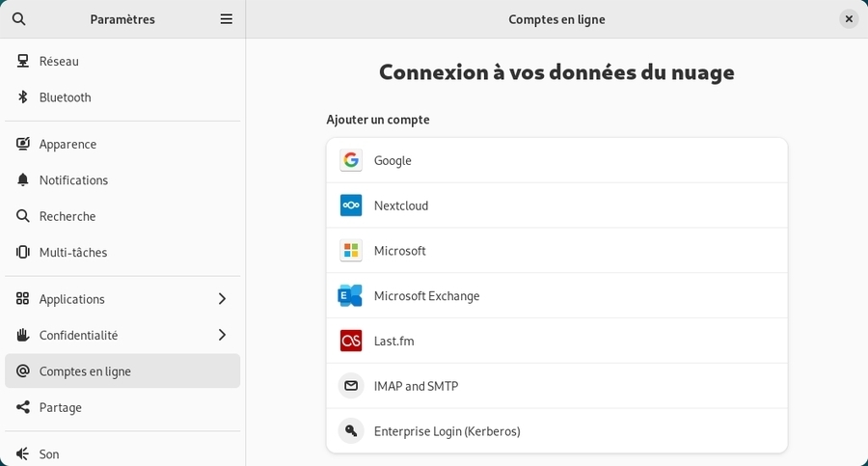Open the Son sound panel
868x466 pixels.
[122, 453]
